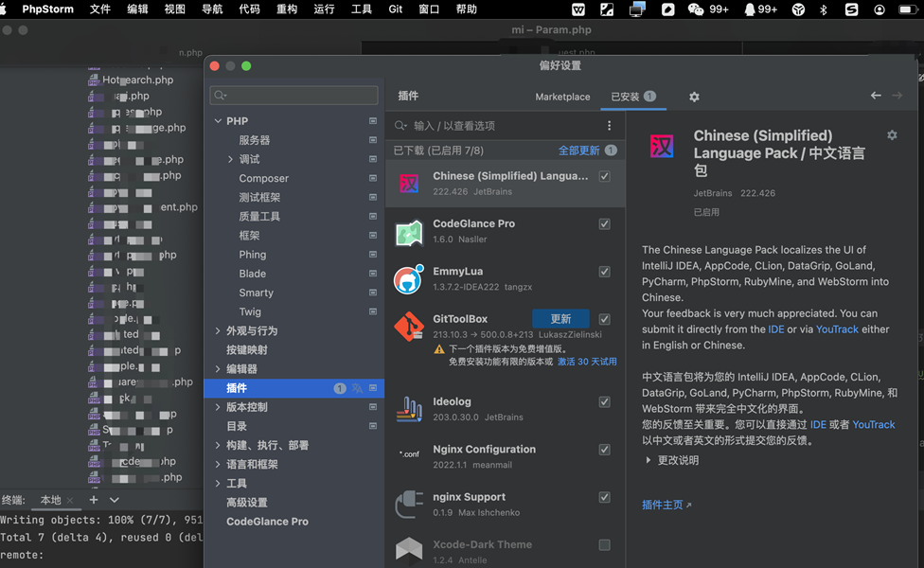Click the EmmyLua plugin icon
This screenshot has width=924, height=568.
point(408,279)
